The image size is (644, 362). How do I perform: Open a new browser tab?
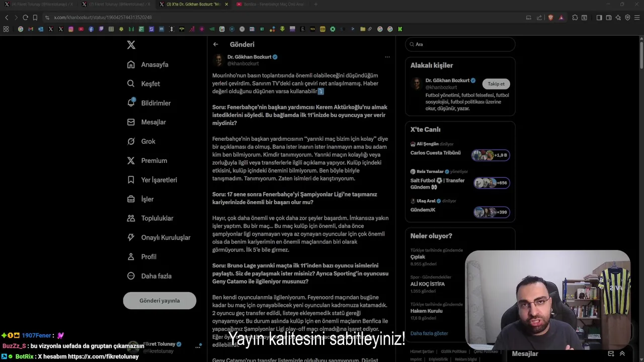click(315, 4)
